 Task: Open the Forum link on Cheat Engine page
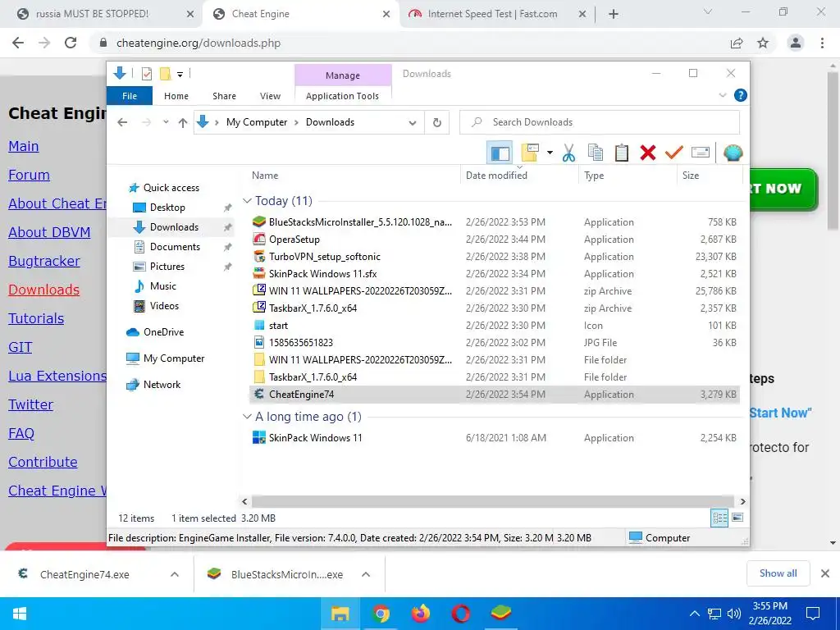[x=29, y=176]
